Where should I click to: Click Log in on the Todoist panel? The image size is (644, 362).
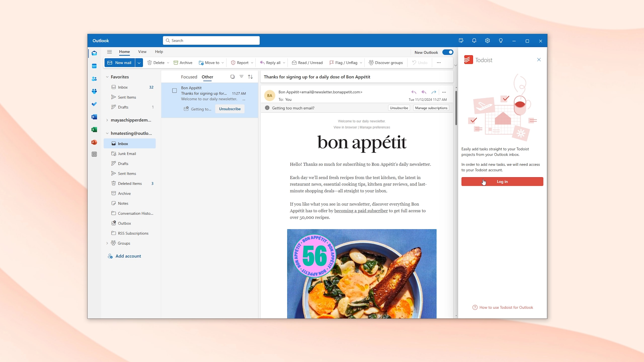502,182
